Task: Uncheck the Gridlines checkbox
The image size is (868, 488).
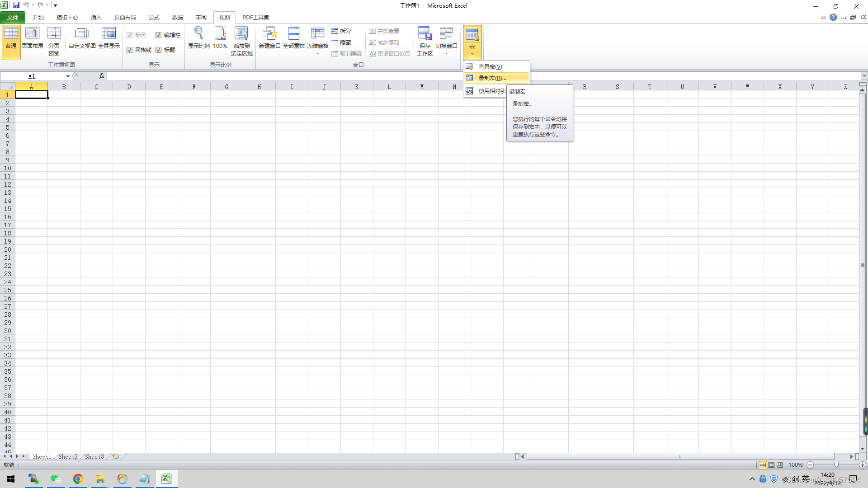Action: [130, 50]
